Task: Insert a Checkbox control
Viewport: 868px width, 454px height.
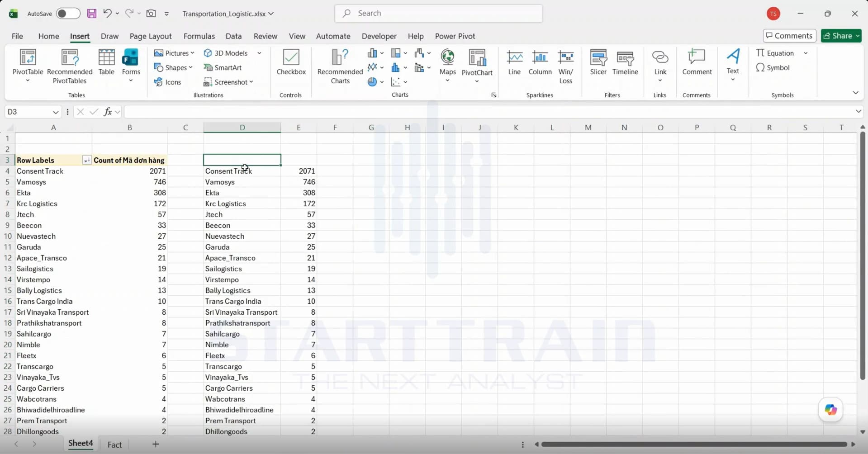Action: point(291,62)
